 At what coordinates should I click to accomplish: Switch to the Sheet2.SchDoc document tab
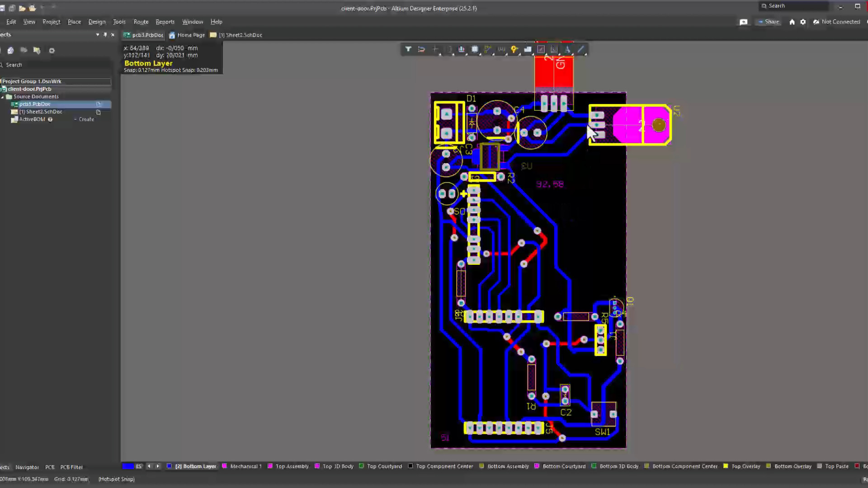pyautogui.click(x=240, y=35)
